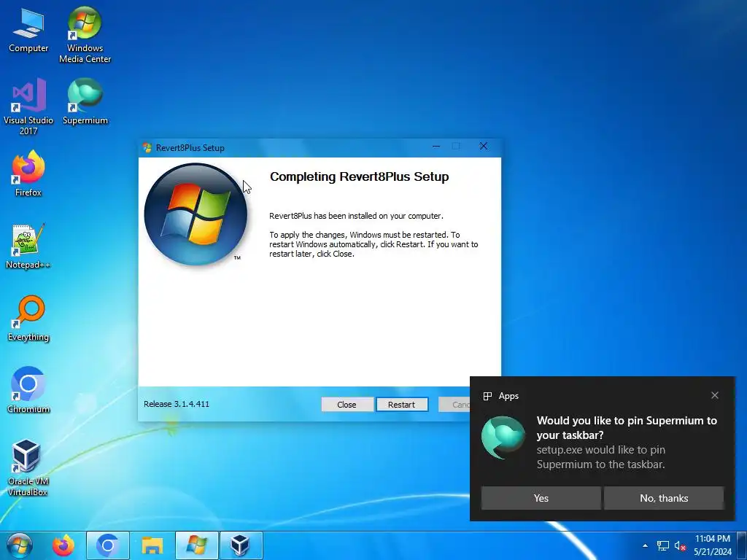The height and width of the screenshot is (560, 747).
Task: Select the Chromium desktop shortcut
Action: [x=28, y=390]
